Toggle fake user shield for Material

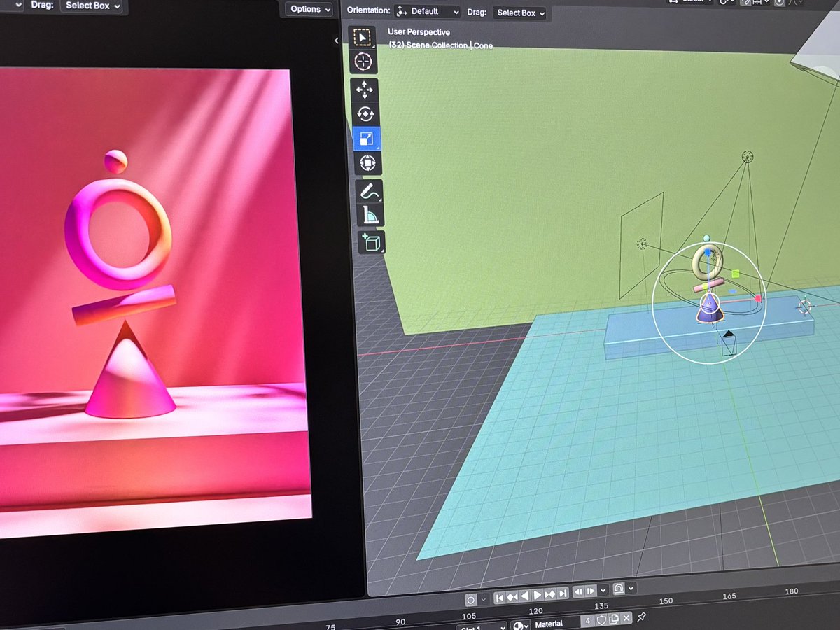coord(601,619)
